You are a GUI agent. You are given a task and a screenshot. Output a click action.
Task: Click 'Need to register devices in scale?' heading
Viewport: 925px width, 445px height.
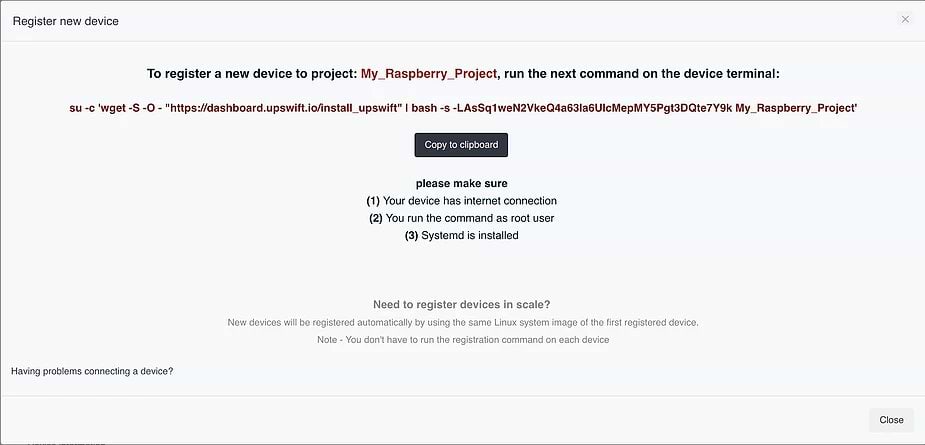(461, 305)
